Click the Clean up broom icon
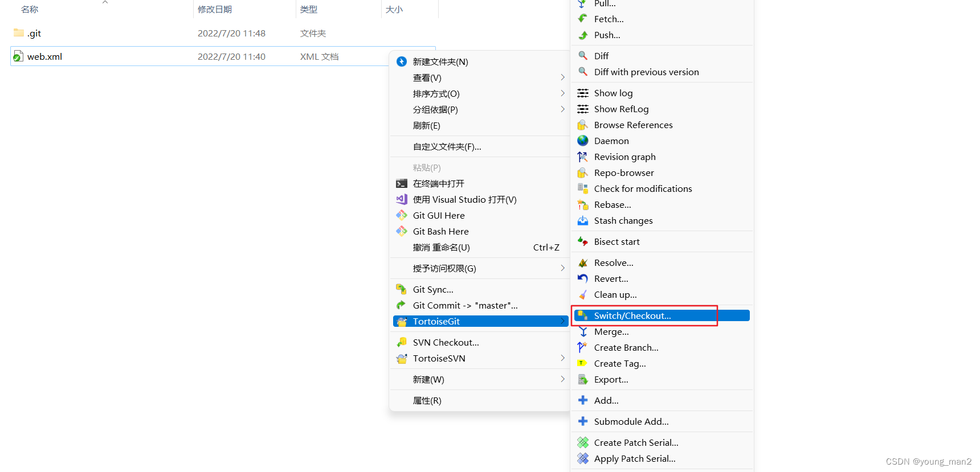 coord(583,294)
